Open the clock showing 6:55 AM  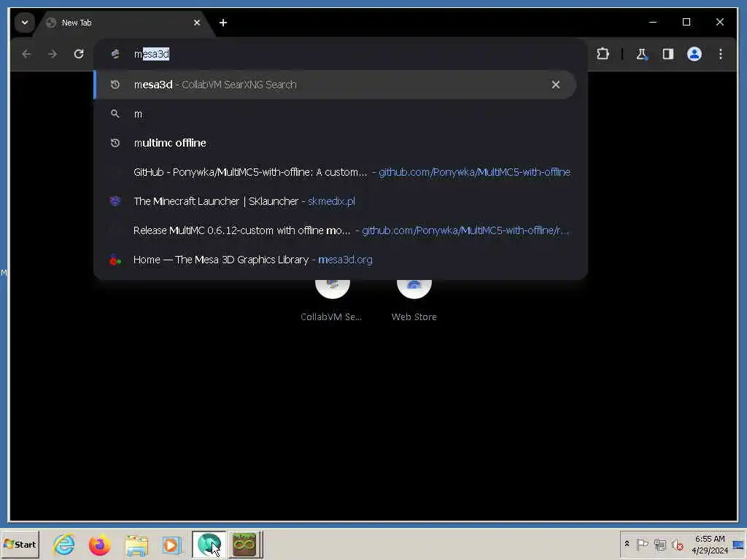[x=710, y=544]
